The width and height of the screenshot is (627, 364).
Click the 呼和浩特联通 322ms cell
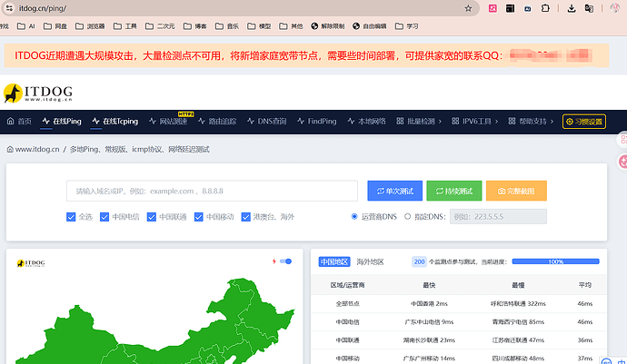pyautogui.click(x=518, y=304)
